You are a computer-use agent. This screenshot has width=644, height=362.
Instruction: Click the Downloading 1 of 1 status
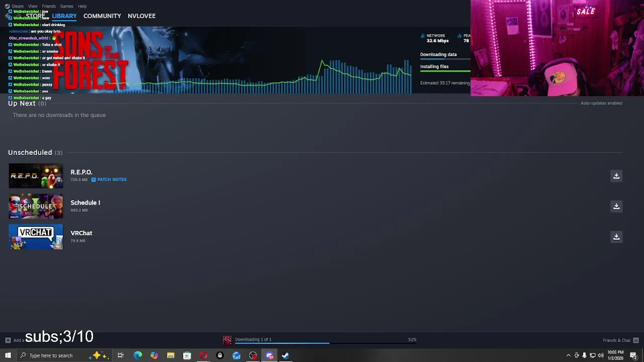(x=253, y=339)
